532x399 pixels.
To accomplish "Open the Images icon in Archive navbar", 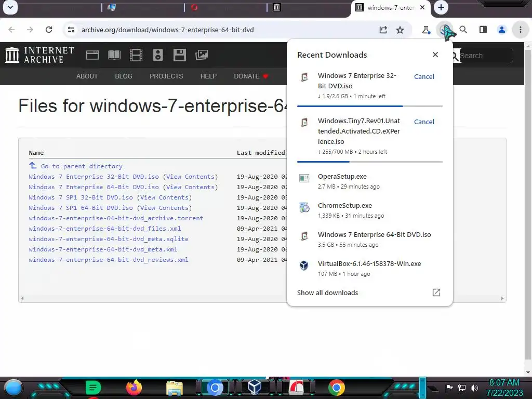I will tap(202, 55).
